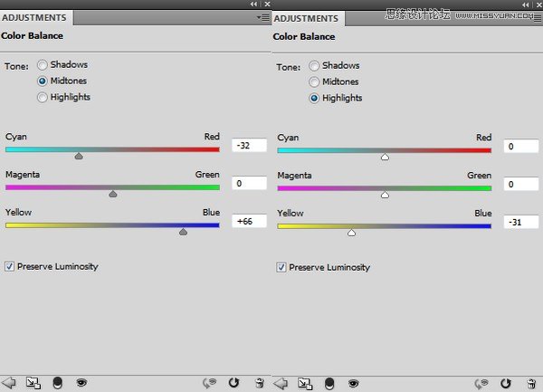Screen dimensions: 543x392
Task: Click the Yellow-Blue slider handle in the left panel
Action: (183, 232)
